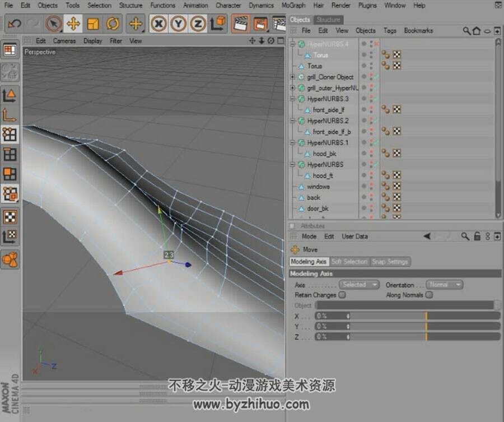Activate the Scale tool
Screen dimensions: 504x422
[x=92, y=24]
